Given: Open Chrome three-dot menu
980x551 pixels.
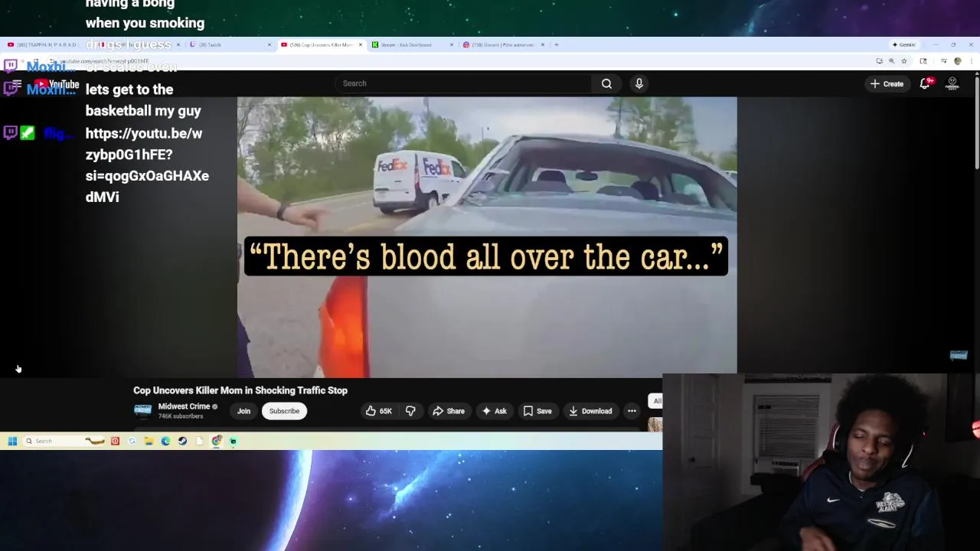Looking at the screenshot, I should [x=970, y=61].
